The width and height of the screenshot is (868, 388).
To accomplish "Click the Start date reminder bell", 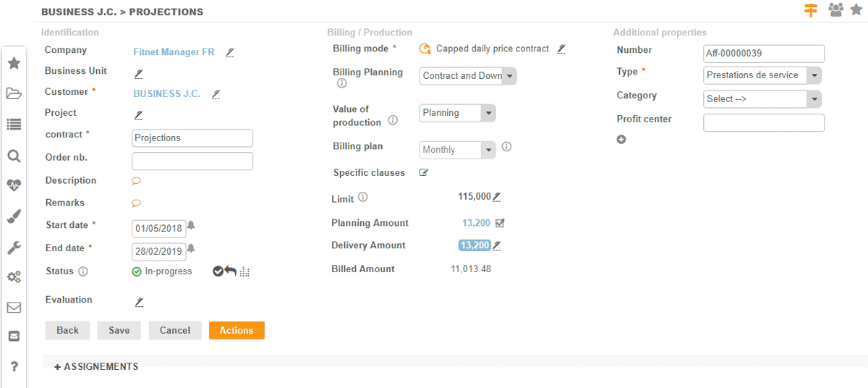I will tap(191, 226).
